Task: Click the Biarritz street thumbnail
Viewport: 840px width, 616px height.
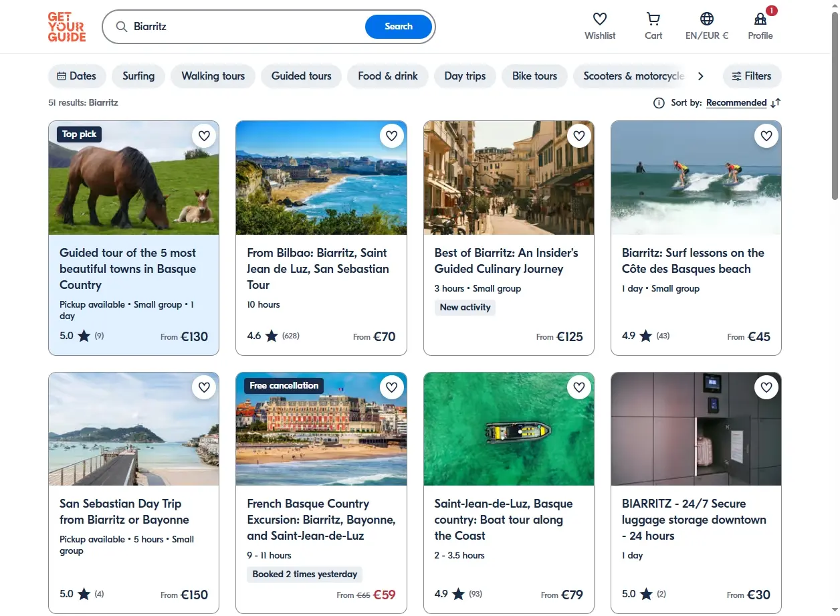Action: coord(509,178)
